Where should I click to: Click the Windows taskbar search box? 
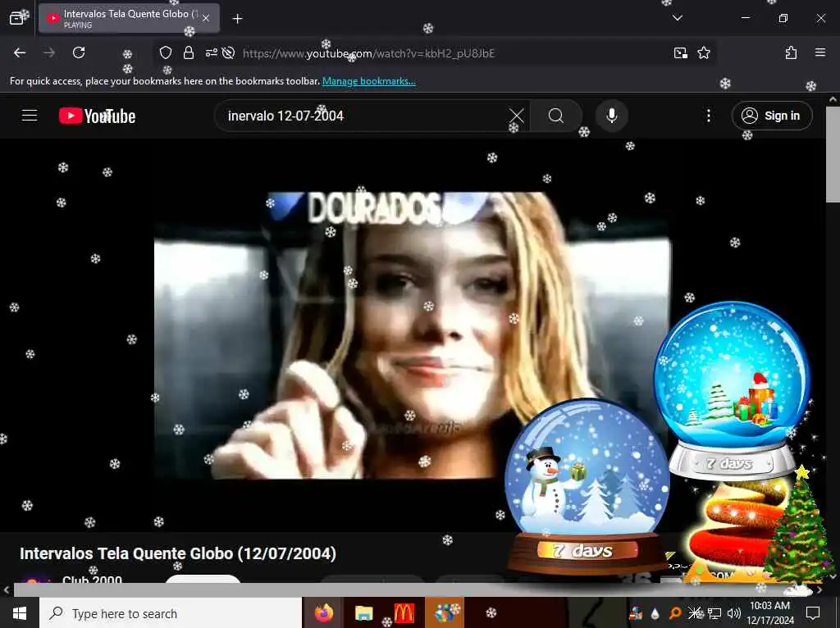tap(171, 613)
